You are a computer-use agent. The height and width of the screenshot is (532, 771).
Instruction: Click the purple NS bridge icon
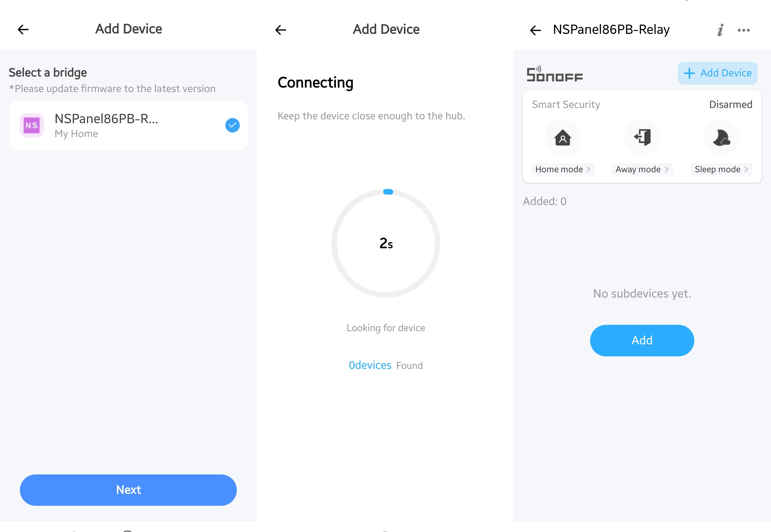(x=32, y=125)
